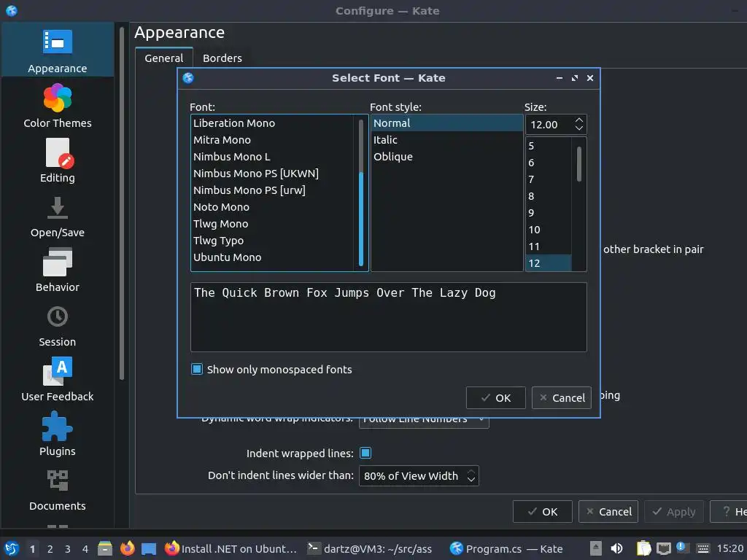Screen dimensions: 747x560
Task: Open the Color Themes settings page
Action: 57,106
